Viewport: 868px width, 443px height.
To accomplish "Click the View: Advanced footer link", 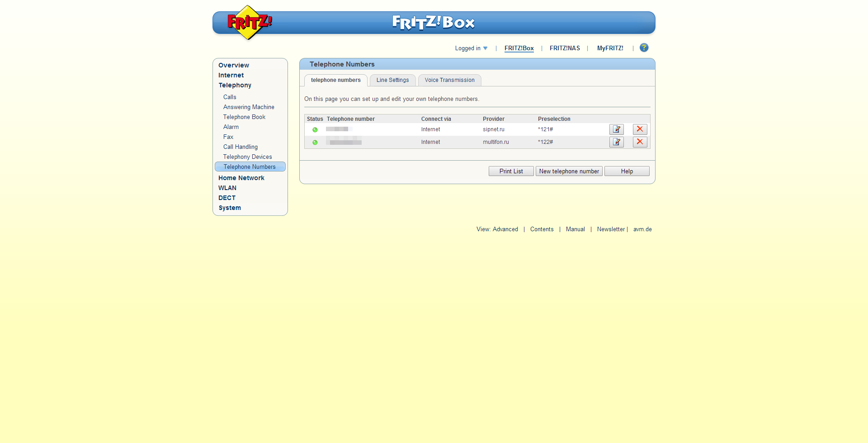I will click(497, 229).
